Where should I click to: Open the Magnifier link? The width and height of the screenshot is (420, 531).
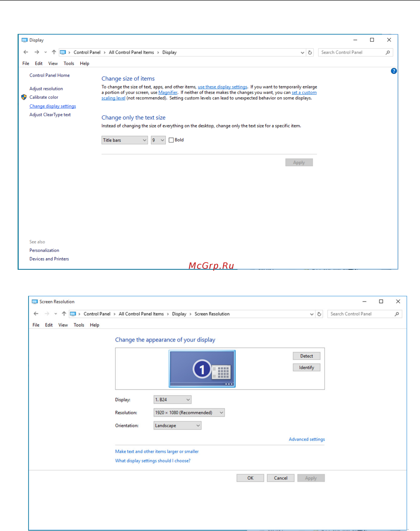click(x=168, y=93)
